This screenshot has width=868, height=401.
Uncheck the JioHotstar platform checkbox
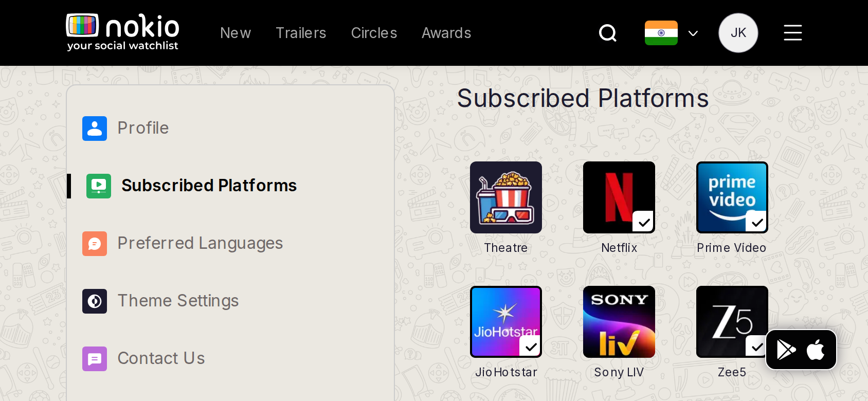pyautogui.click(x=530, y=347)
